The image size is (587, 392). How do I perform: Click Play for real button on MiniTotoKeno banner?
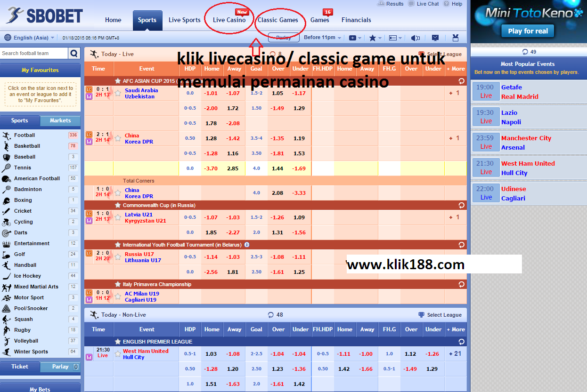(528, 31)
